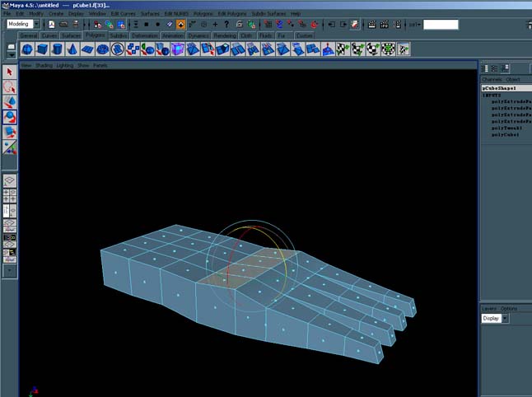Switch to single perspective view layout
Image resolution: width=532 pixels, height=397 pixels.
coord(10,181)
